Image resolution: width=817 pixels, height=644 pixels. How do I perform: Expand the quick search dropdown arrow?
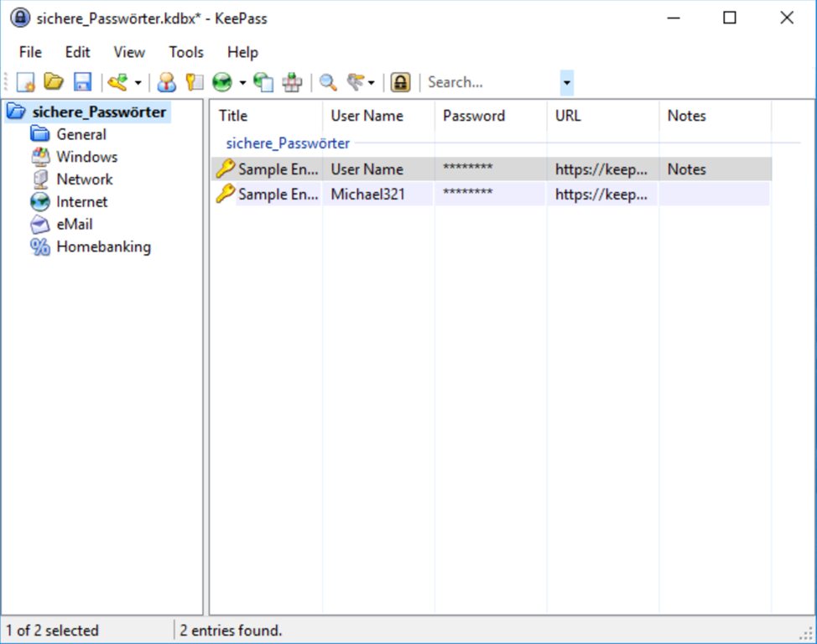[x=567, y=82]
